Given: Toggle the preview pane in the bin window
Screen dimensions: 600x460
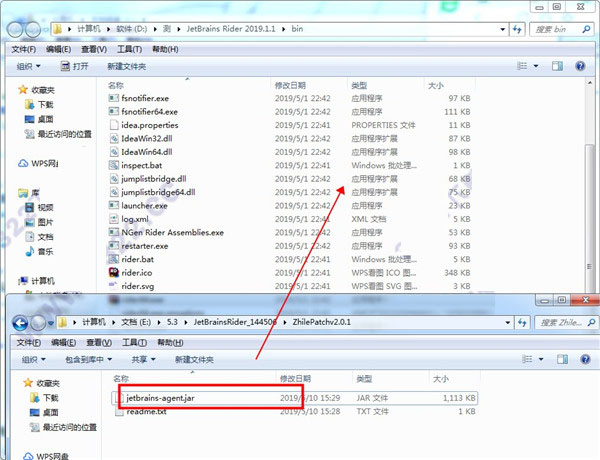Looking at the screenshot, I should [557, 66].
